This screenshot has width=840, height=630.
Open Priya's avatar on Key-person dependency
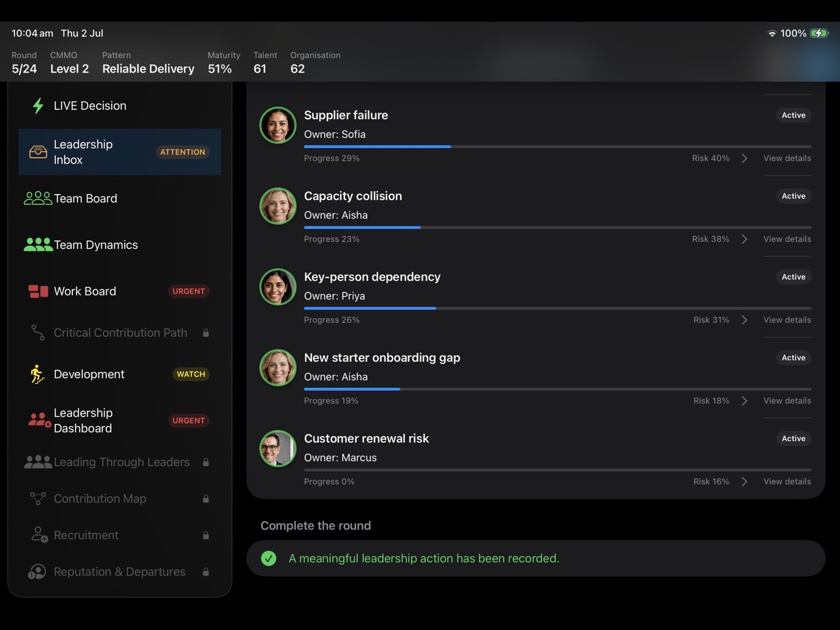click(x=278, y=287)
